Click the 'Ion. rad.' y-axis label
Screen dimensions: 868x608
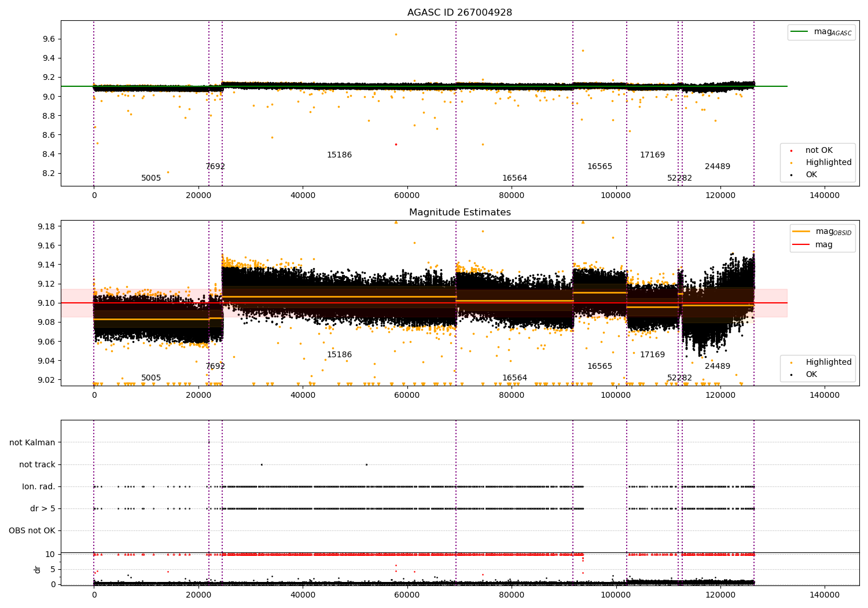(x=39, y=486)
